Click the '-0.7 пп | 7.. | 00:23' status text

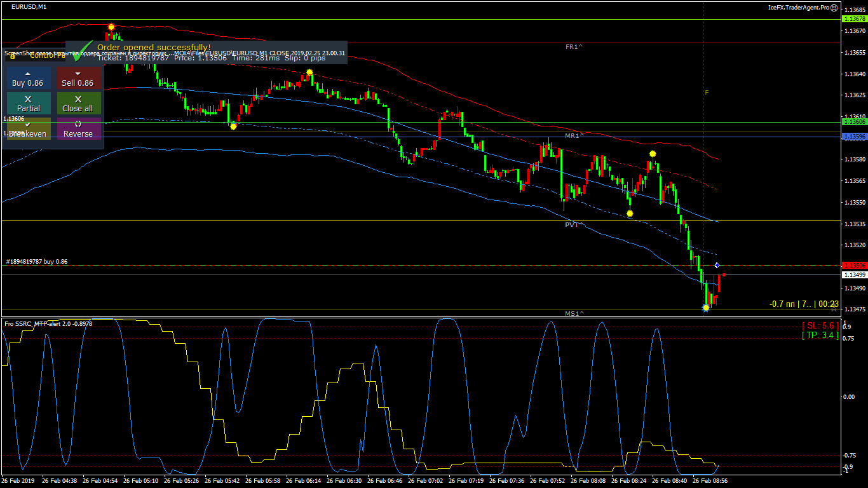[x=804, y=304]
